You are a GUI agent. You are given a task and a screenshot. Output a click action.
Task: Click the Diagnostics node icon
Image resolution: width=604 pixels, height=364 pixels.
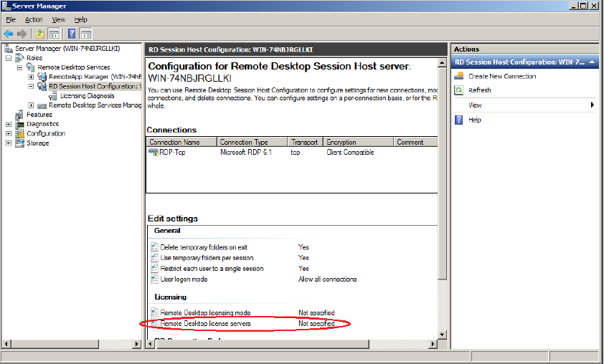[x=19, y=124]
